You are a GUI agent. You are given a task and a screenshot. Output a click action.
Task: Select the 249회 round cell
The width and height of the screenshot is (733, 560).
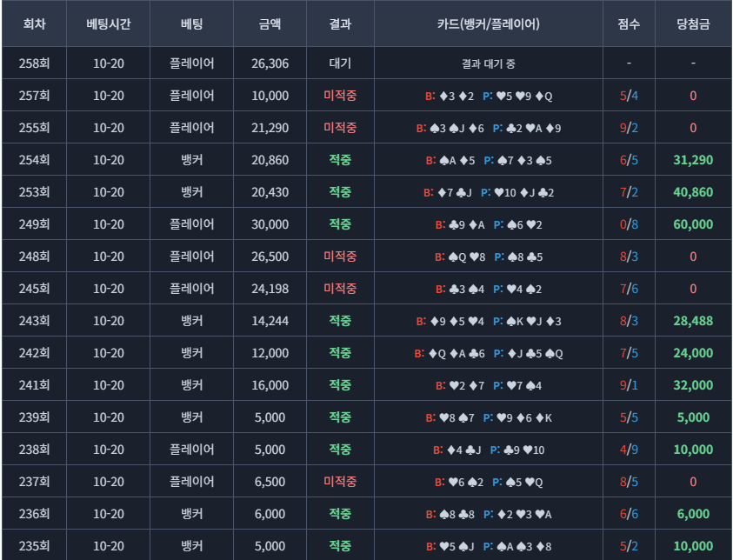(34, 224)
